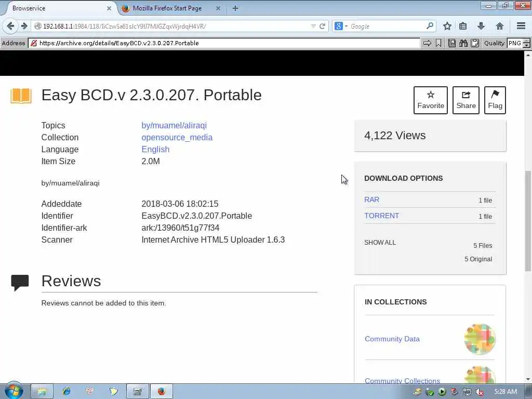Click the insecure padlock icon in address bar
532x399 pixels.
(x=34, y=43)
